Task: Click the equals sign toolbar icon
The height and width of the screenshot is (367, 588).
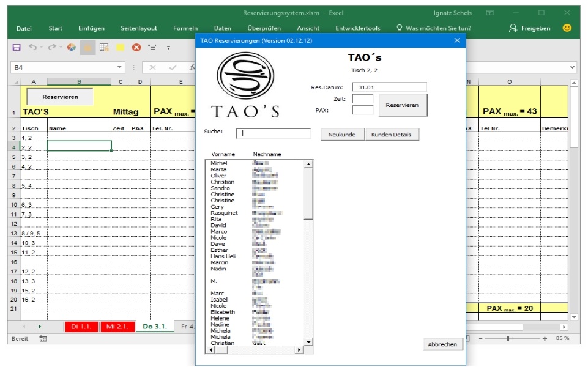Action: [152, 48]
